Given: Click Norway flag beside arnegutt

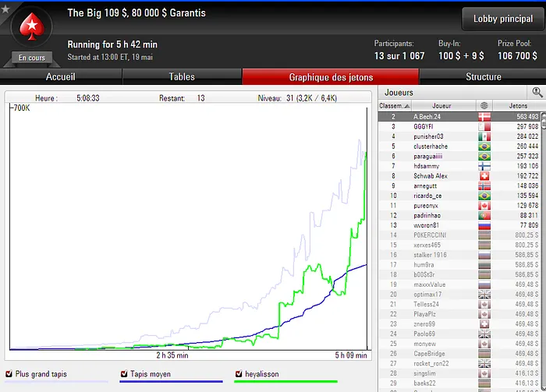Looking at the screenshot, I should pyautogui.click(x=484, y=185).
